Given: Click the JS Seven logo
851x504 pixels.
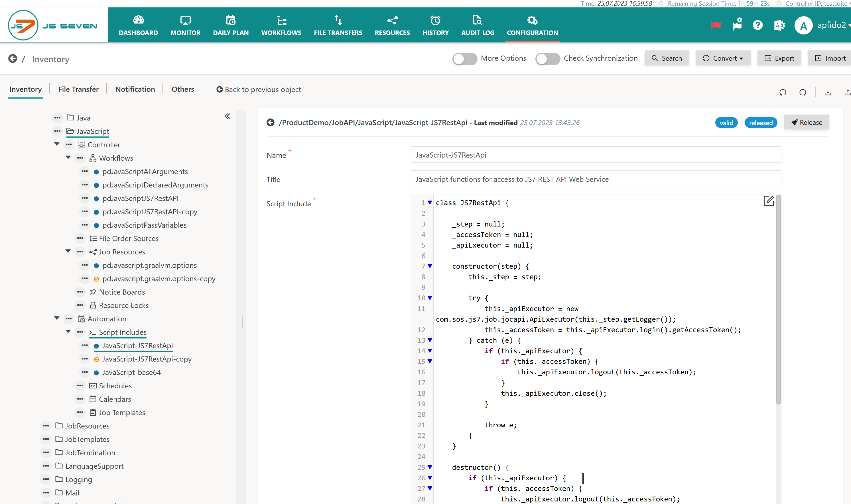Looking at the screenshot, I should click(53, 25).
